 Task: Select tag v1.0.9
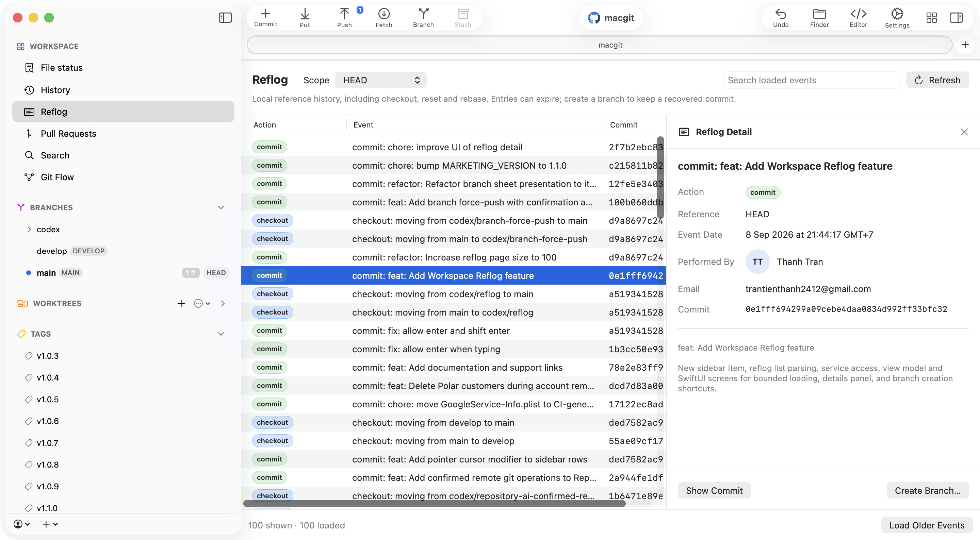click(x=123, y=486)
